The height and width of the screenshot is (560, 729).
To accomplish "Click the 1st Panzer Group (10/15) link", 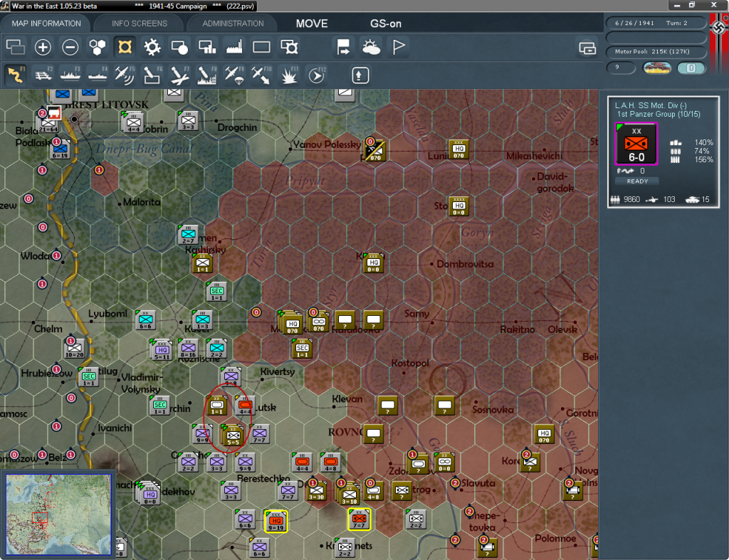I will (x=659, y=115).
